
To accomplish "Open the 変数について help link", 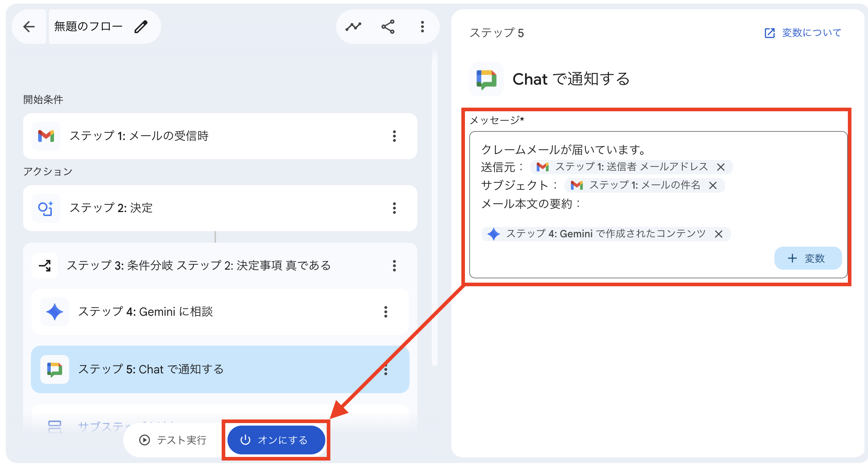I will [803, 33].
